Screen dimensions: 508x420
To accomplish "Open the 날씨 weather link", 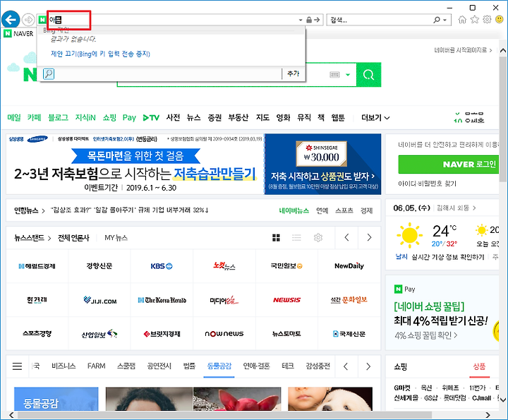I will [x=401, y=257].
